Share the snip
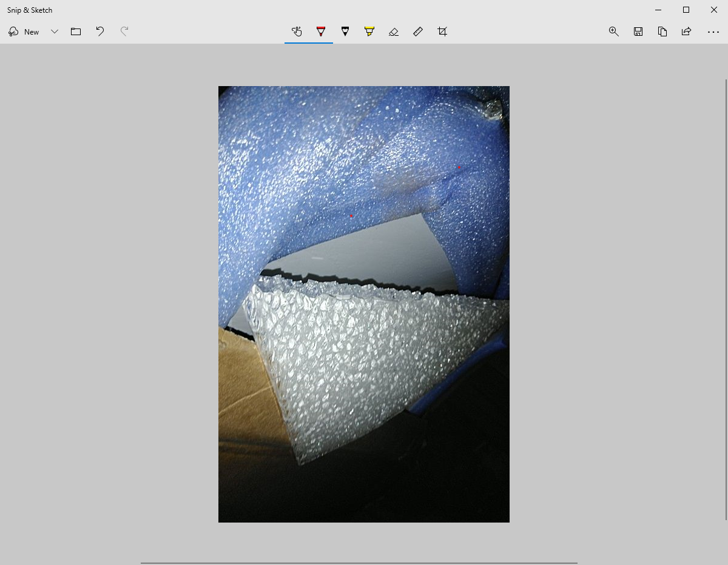 click(x=687, y=32)
